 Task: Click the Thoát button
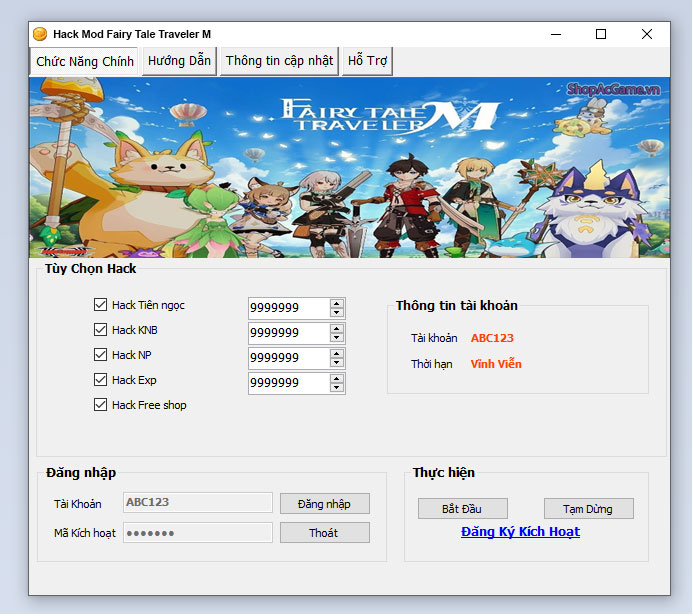tap(325, 533)
